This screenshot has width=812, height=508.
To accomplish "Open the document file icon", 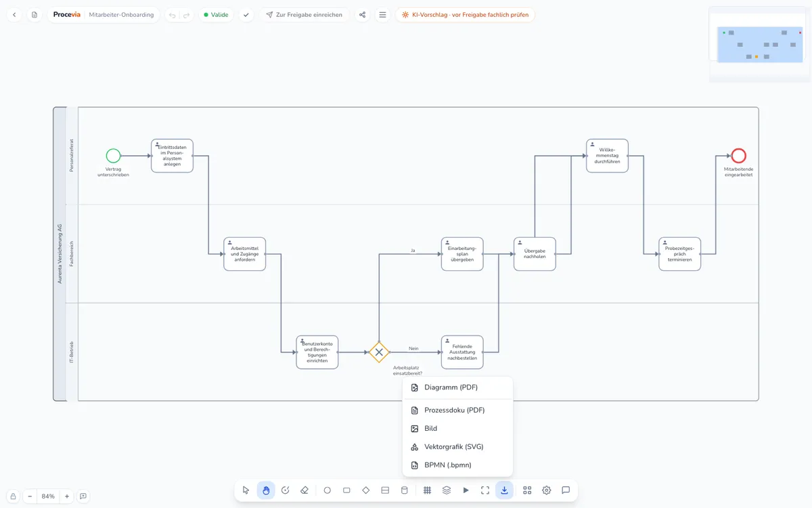I will point(35,15).
